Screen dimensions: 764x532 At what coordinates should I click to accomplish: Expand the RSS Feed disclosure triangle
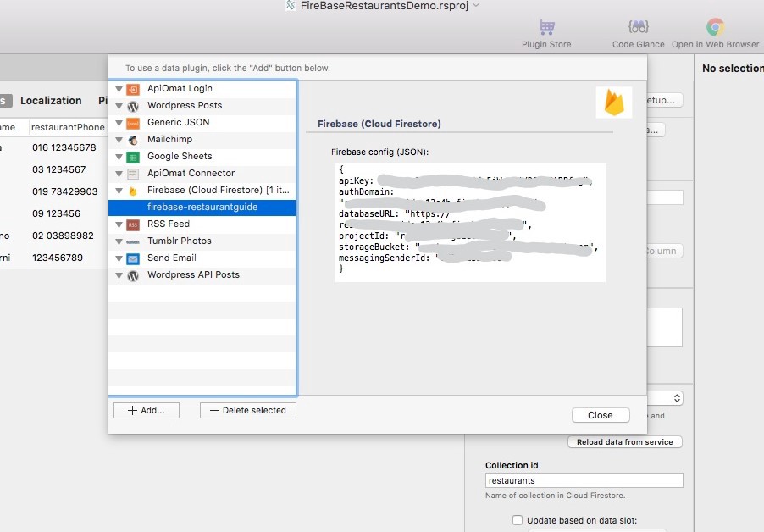pos(119,224)
